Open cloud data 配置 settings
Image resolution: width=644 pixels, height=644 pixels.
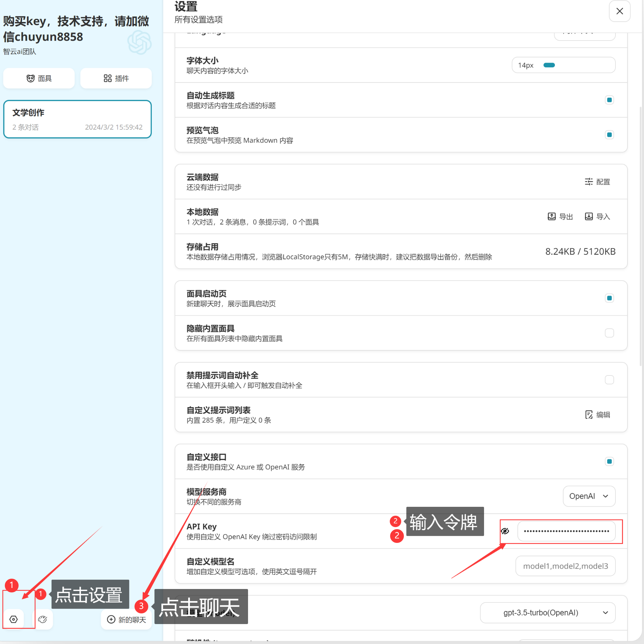(598, 182)
